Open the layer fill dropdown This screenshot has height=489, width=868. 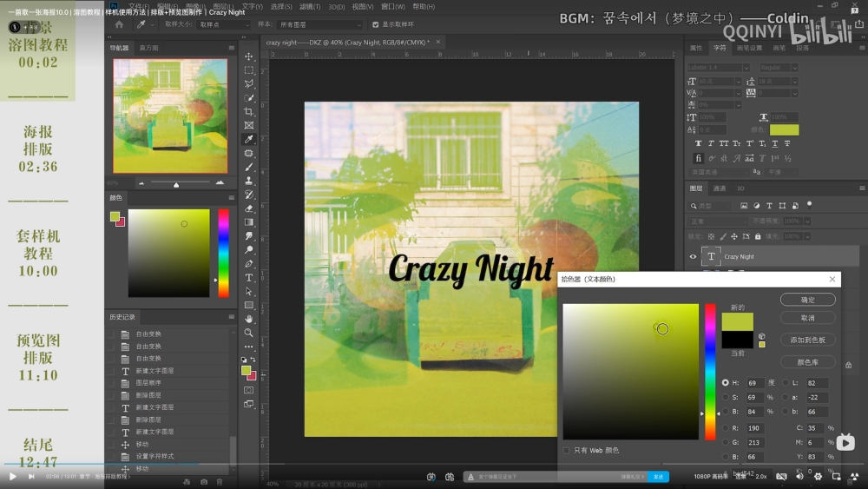tap(807, 236)
